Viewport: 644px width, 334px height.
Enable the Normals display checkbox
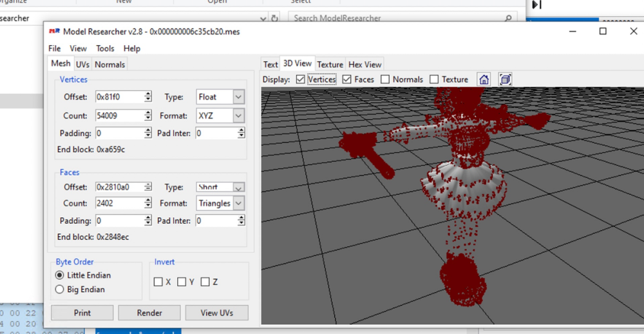click(385, 79)
